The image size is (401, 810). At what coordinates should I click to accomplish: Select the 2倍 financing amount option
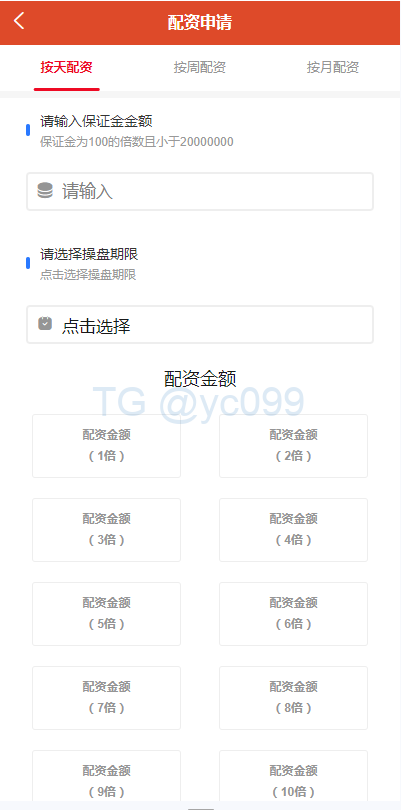click(x=294, y=446)
